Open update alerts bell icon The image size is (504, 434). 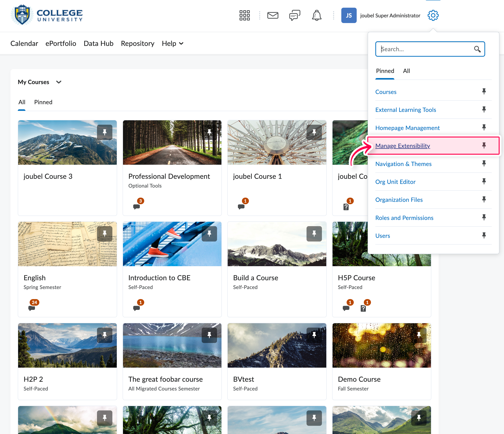click(316, 15)
